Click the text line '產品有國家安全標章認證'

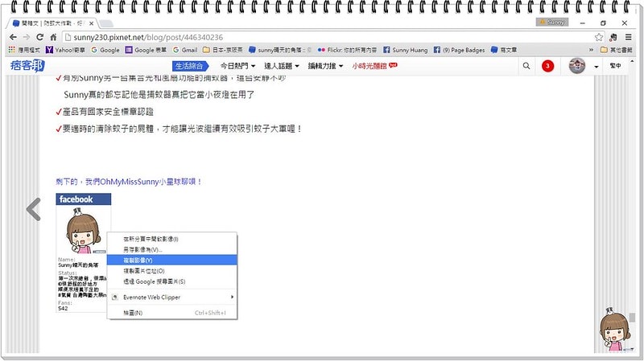tap(108, 112)
